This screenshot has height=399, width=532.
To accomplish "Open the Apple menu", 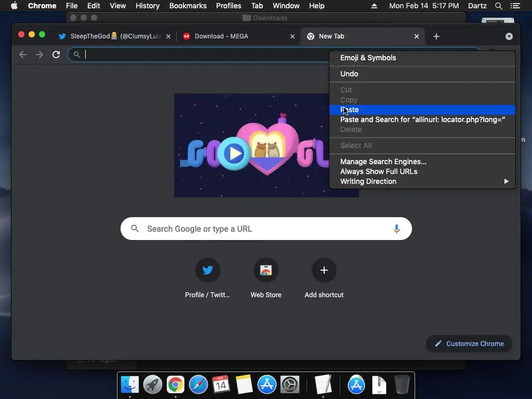I will tap(14, 6).
